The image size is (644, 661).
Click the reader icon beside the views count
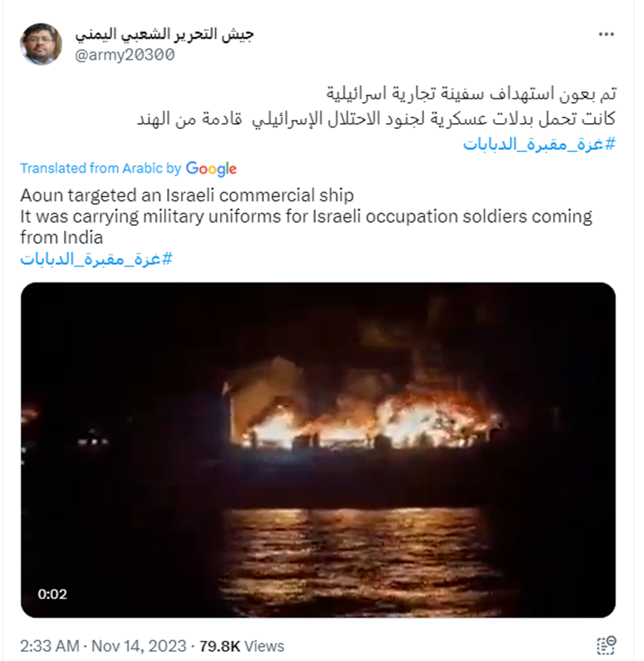click(x=606, y=646)
